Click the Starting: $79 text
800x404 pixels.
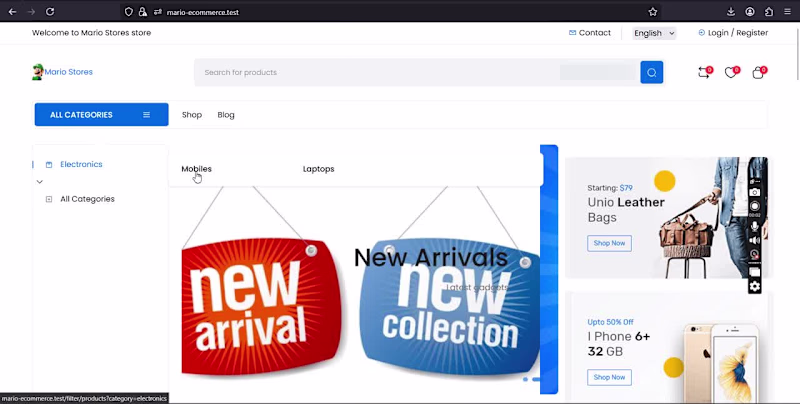pos(610,188)
